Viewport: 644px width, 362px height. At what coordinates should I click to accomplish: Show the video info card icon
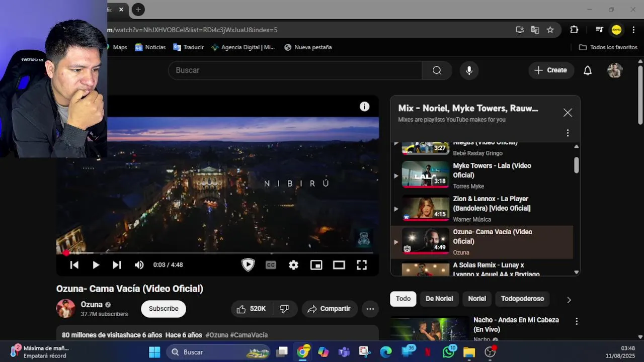pyautogui.click(x=364, y=107)
